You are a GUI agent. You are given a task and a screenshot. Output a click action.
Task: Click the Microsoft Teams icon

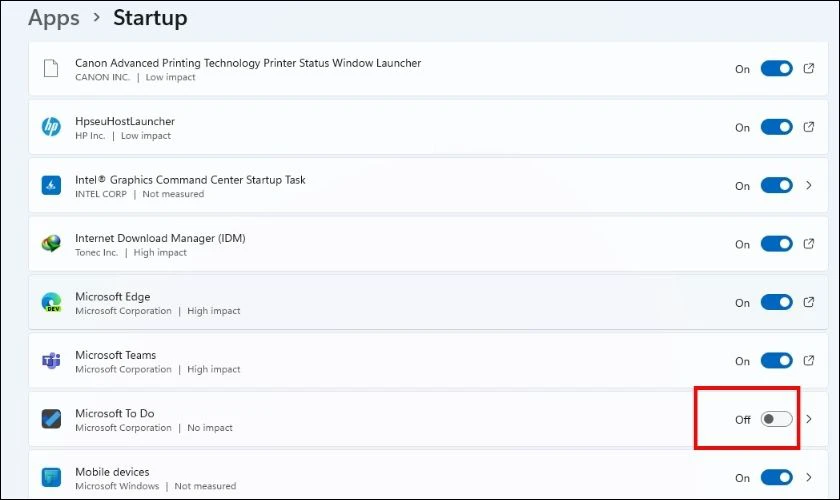pyautogui.click(x=51, y=361)
